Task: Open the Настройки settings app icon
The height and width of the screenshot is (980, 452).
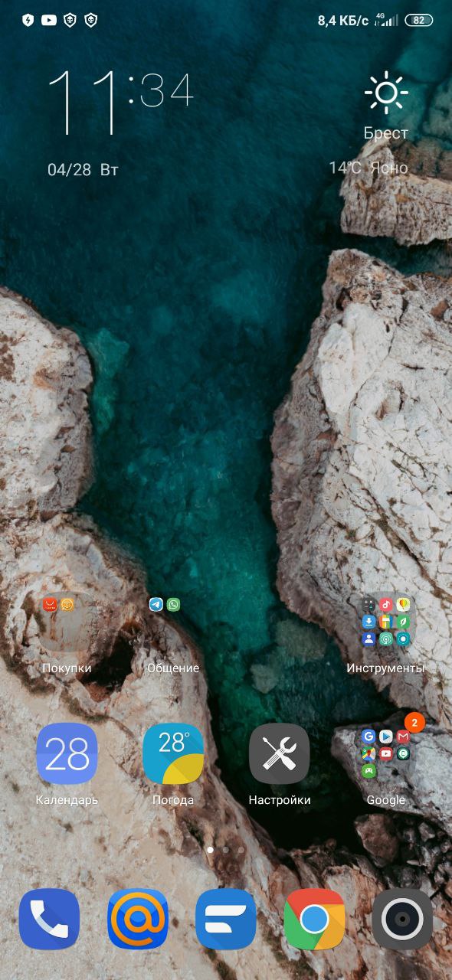Action: [x=280, y=753]
